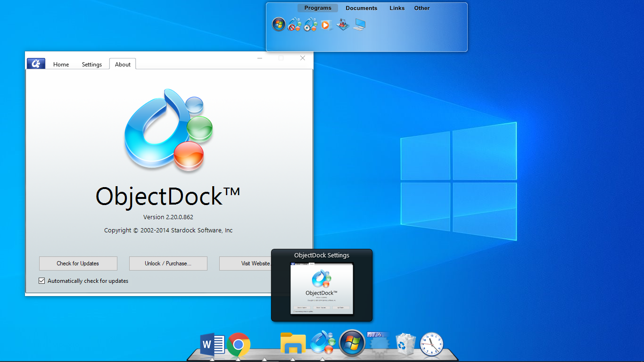This screenshot has height=362, width=644.
Task: Open Google Chrome from the dock
Action: point(239,345)
